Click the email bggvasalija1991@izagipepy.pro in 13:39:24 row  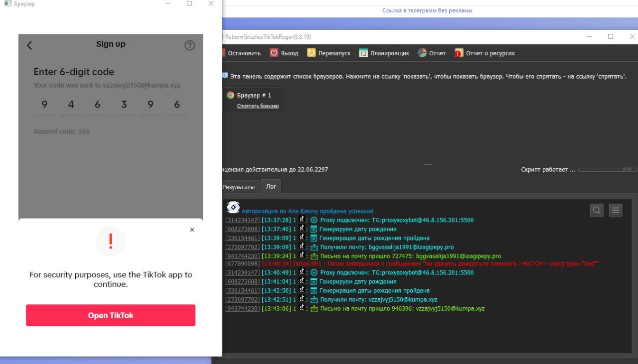(459, 256)
